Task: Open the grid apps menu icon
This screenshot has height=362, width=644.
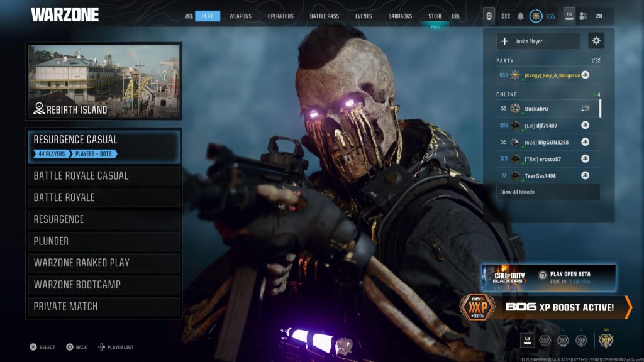Action: 506,16
